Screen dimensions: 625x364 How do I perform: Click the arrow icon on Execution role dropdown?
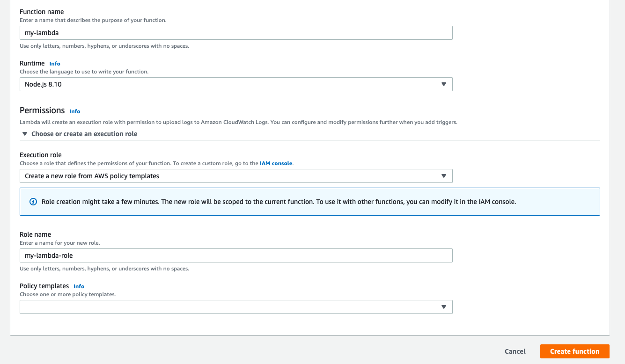coord(443,176)
